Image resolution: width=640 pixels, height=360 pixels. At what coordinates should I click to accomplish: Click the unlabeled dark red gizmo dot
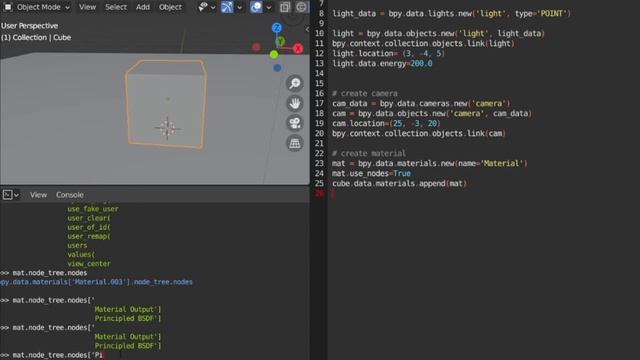coord(256,47)
